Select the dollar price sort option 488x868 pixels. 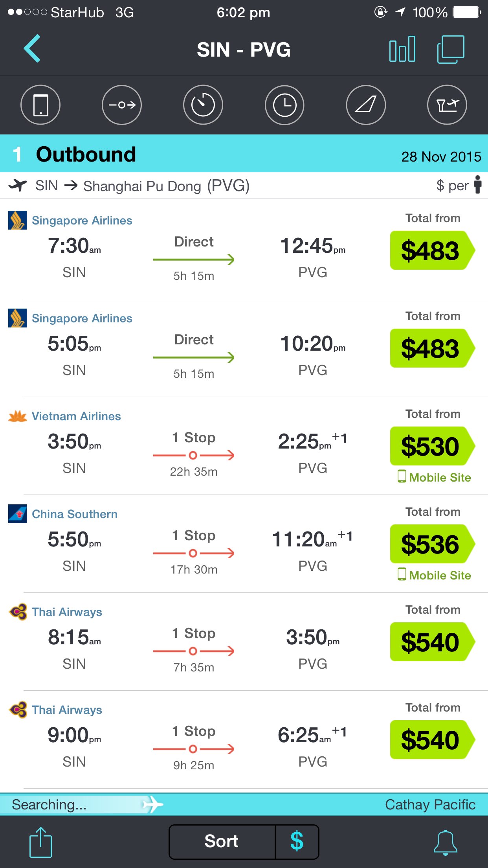point(297,842)
